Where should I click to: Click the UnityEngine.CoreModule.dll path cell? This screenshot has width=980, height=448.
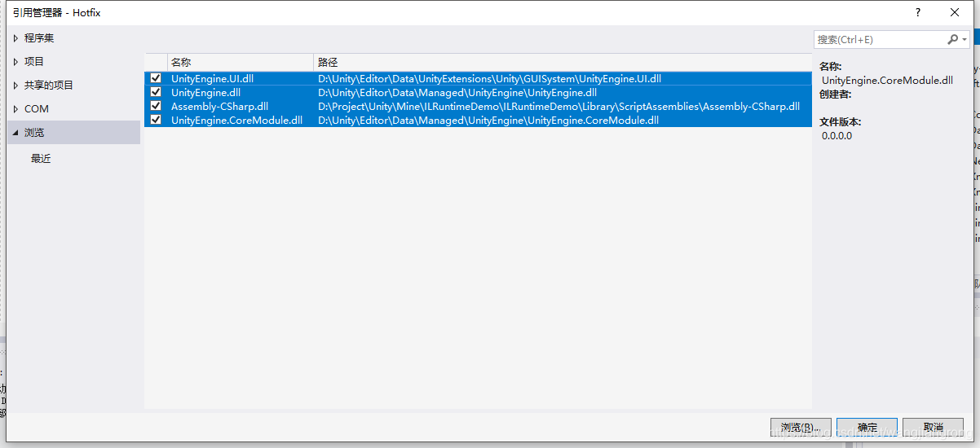pos(488,121)
